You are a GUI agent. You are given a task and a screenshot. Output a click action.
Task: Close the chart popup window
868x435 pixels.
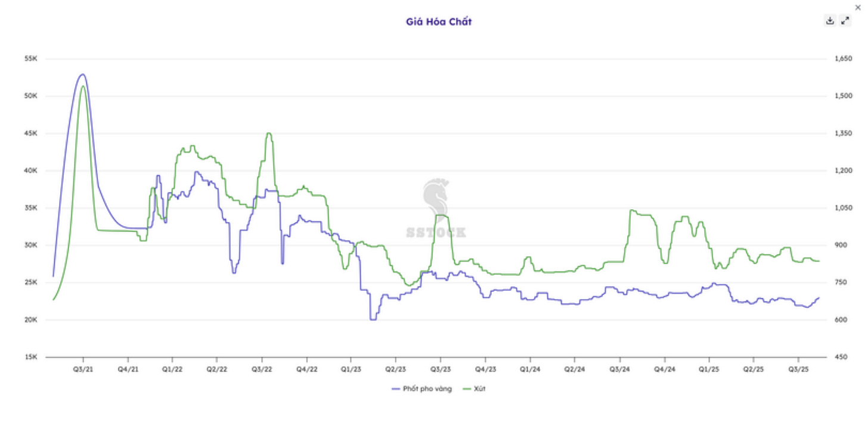(x=858, y=7)
